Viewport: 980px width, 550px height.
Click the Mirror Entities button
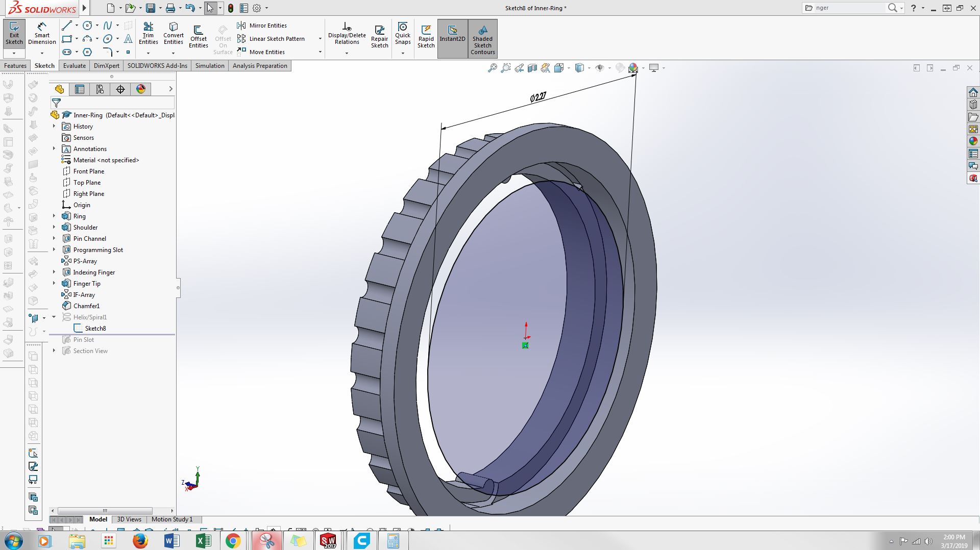point(262,26)
